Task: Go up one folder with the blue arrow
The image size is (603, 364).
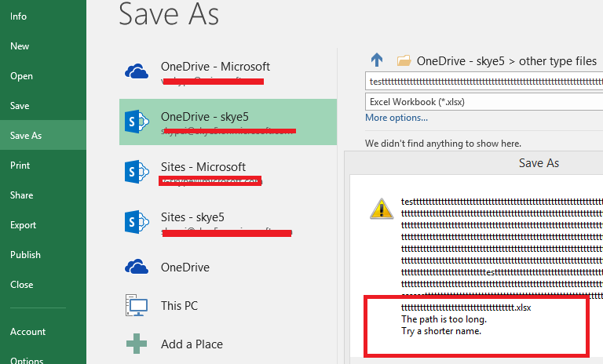Action: tap(377, 60)
